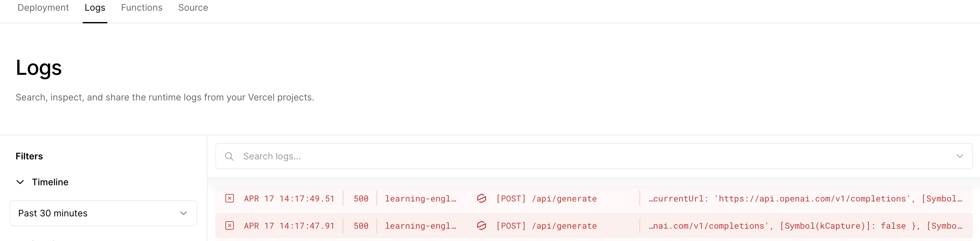Switch to the Functions tab
980x241 pixels.
click(141, 7)
